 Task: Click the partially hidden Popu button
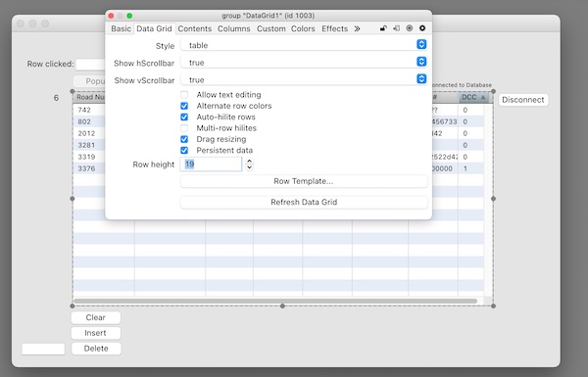pyautogui.click(x=89, y=81)
